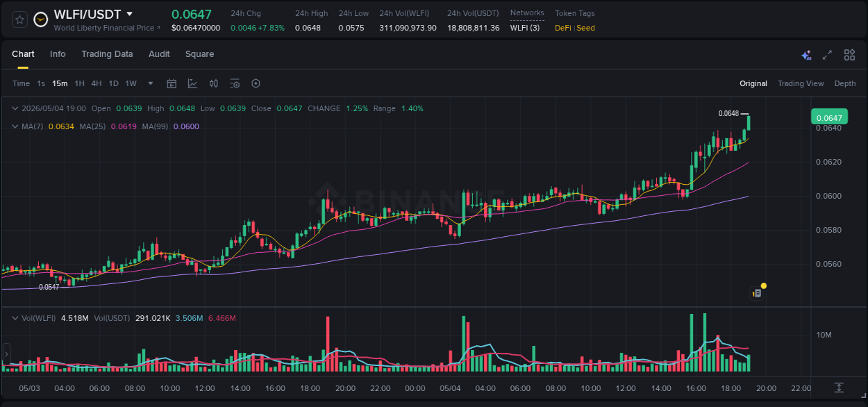The height and width of the screenshot is (407, 868).
Task: Open the AI sparkle assistant icon
Action: (x=806, y=55)
